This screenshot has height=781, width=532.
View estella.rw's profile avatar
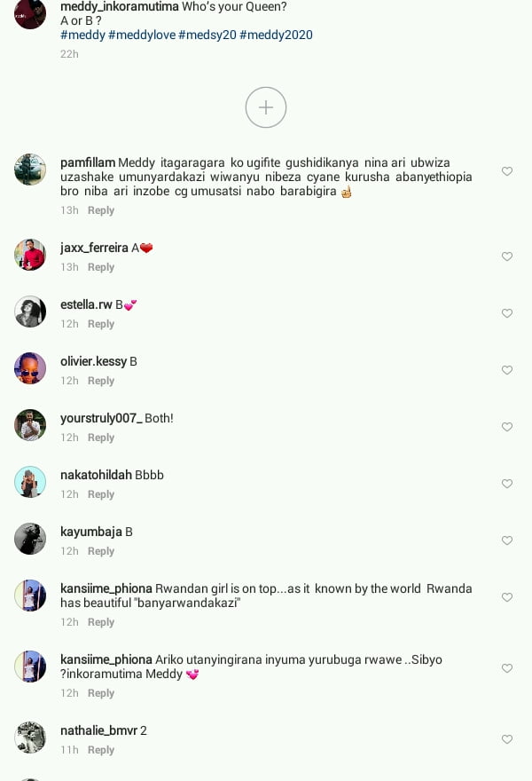[x=30, y=312]
